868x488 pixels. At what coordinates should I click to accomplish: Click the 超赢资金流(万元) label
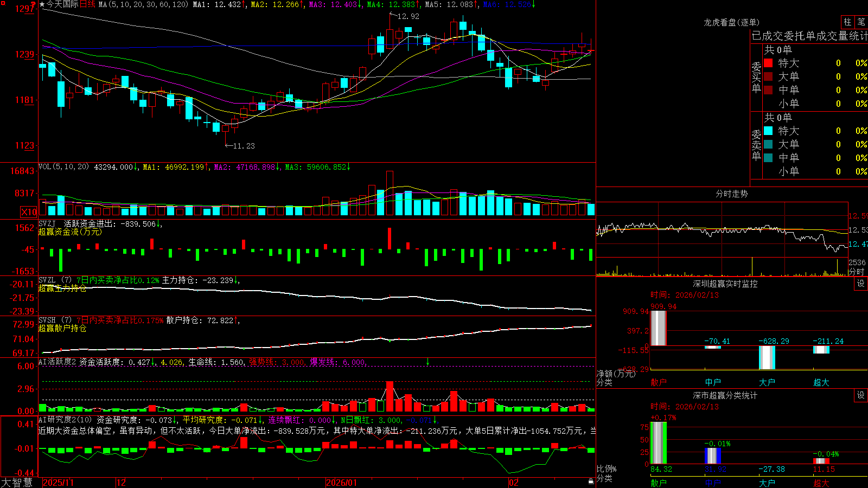[x=70, y=232]
